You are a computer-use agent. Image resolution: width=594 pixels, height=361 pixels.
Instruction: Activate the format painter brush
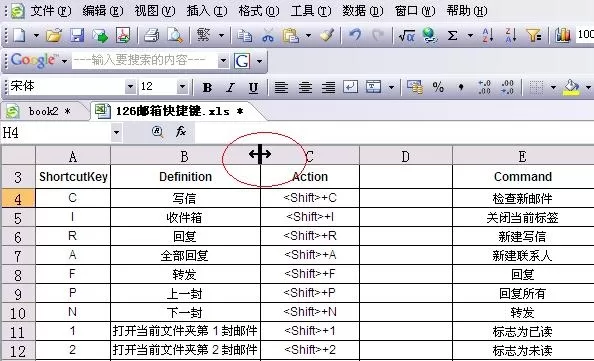pos(327,36)
